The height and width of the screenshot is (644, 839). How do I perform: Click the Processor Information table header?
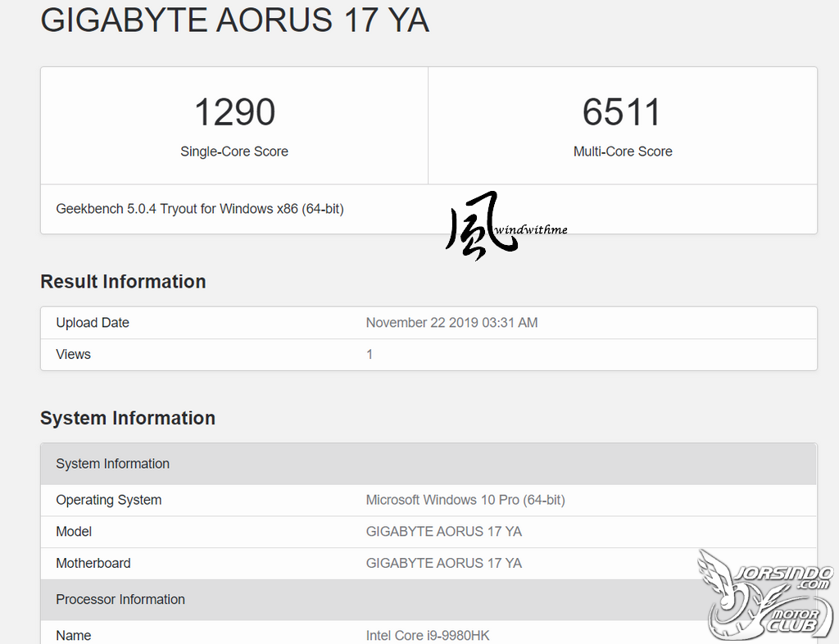click(429, 600)
